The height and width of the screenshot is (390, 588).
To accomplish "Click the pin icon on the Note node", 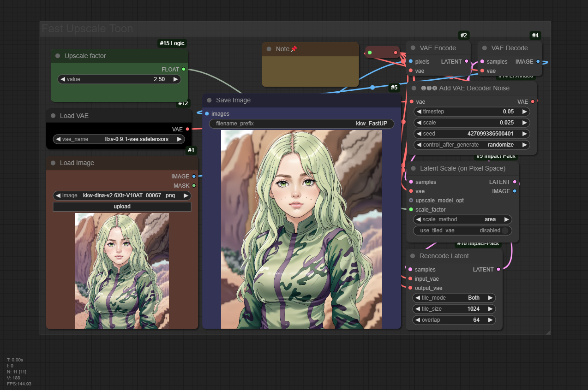I will click(294, 49).
